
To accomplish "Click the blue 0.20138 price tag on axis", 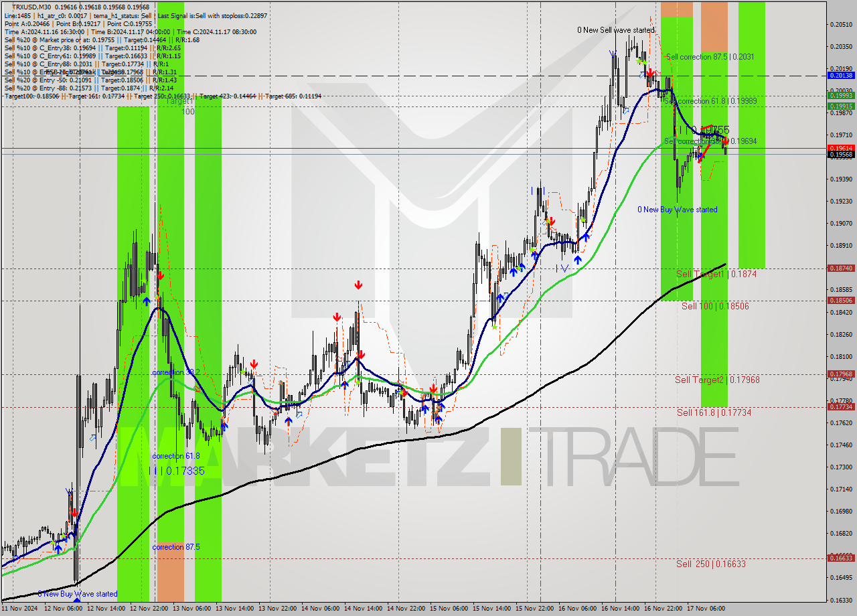I will (841, 76).
